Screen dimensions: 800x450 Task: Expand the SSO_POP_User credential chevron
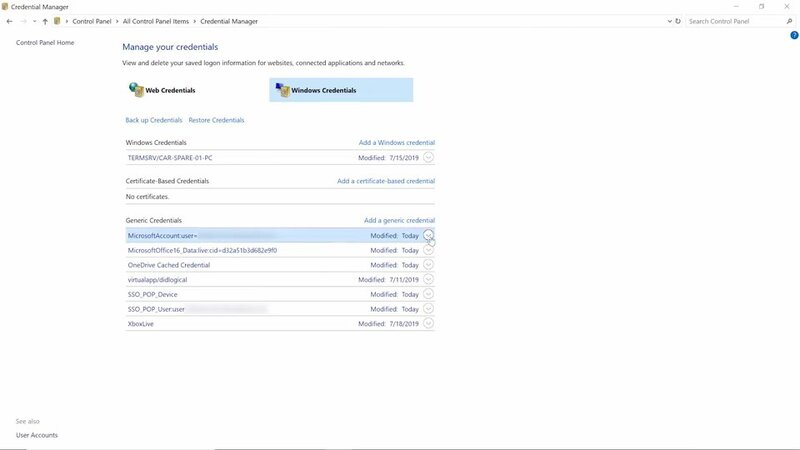tap(429, 309)
